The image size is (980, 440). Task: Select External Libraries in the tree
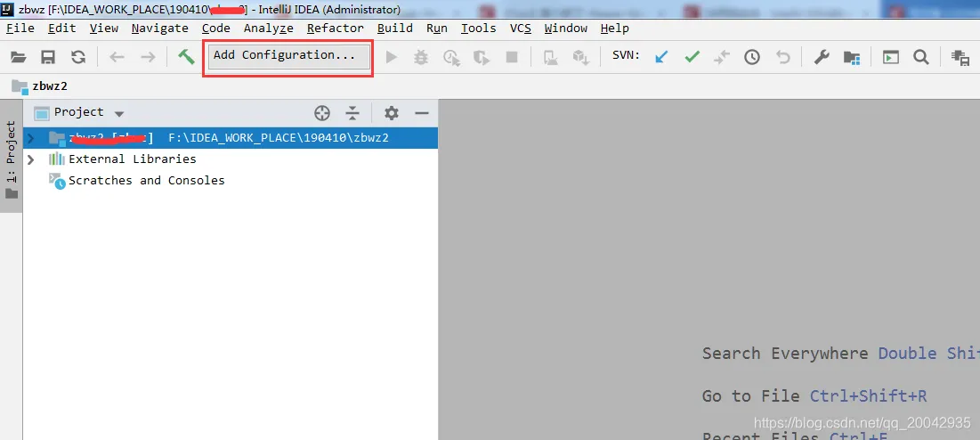click(x=133, y=159)
